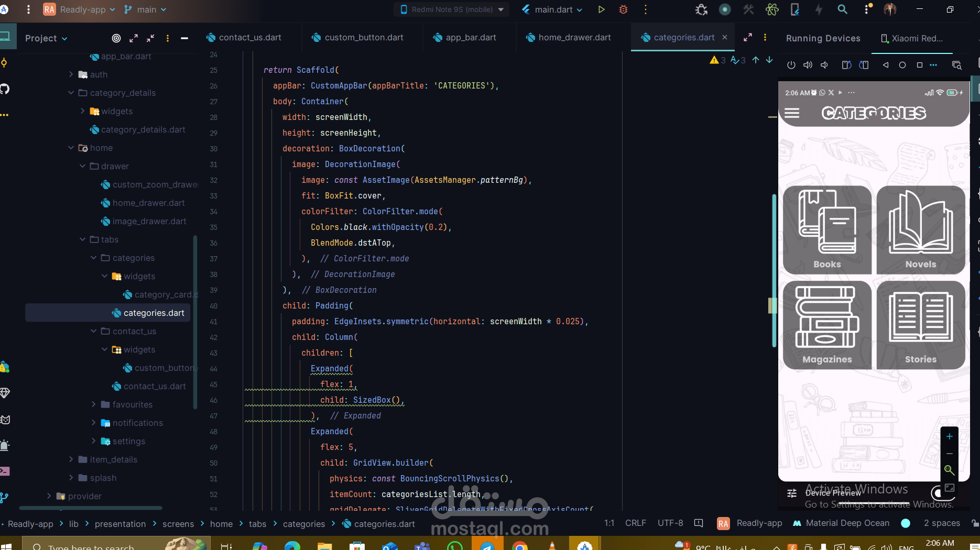This screenshot has width=980, height=550.
Task: Open the GitHub sidebar icon
Action: (x=5, y=89)
